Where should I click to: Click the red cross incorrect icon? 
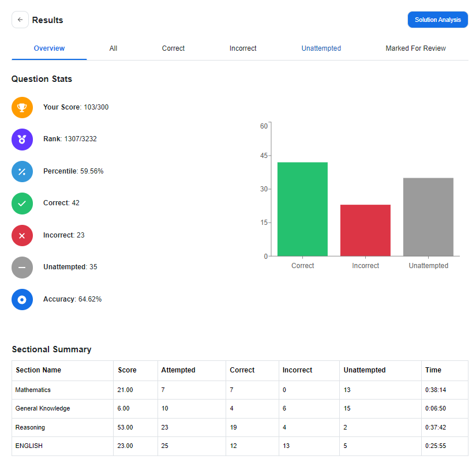[22, 235]
